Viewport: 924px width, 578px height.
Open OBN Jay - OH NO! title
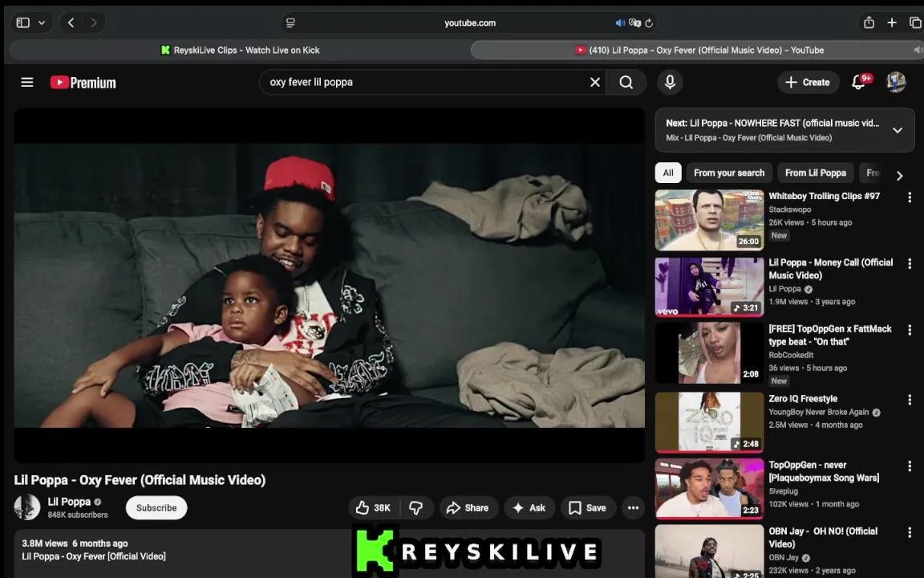[x=823, y=537]
